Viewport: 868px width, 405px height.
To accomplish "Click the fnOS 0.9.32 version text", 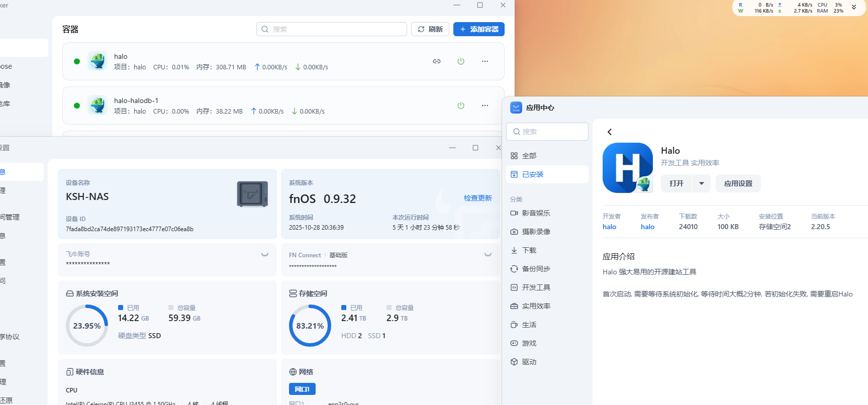I will click(x=323, y=198).
